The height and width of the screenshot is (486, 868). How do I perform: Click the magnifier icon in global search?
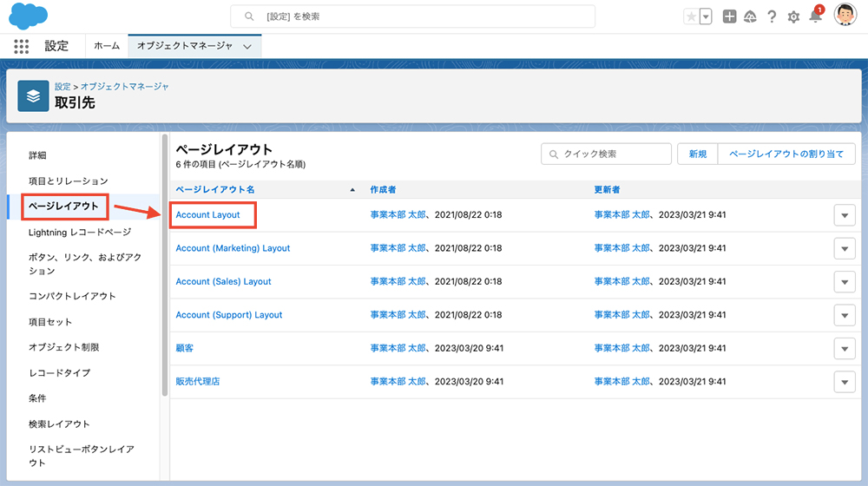pyautogui.click(x=249, y=16)
